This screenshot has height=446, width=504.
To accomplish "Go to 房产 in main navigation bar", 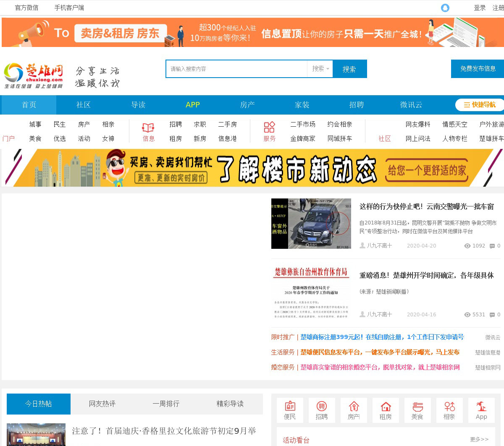I will [247, 105].
